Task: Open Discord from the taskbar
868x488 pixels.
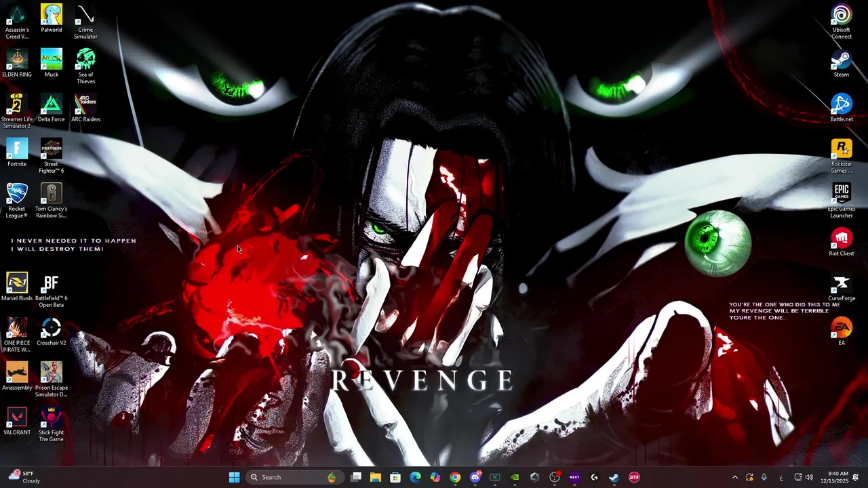Action: coord(475,477)
